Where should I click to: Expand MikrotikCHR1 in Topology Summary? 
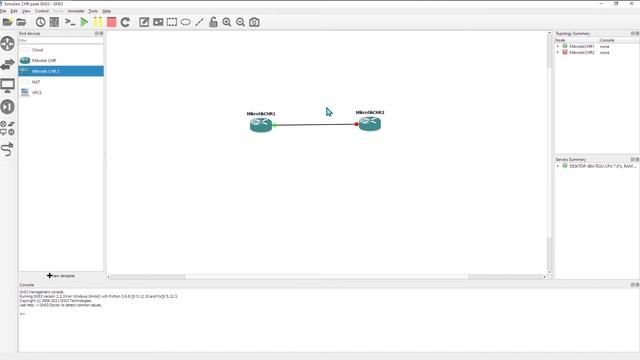point(558,47)
